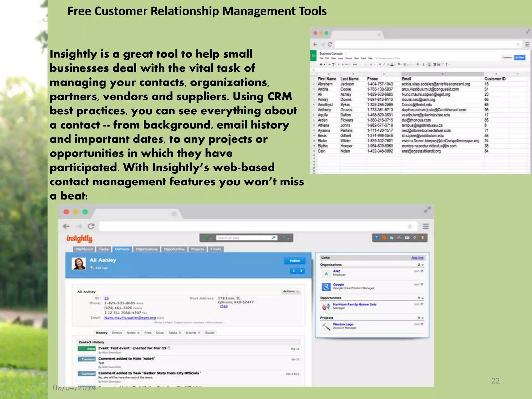Open the green add-new dropdown beside search
532x399 pixels.
tap(208, 238)
